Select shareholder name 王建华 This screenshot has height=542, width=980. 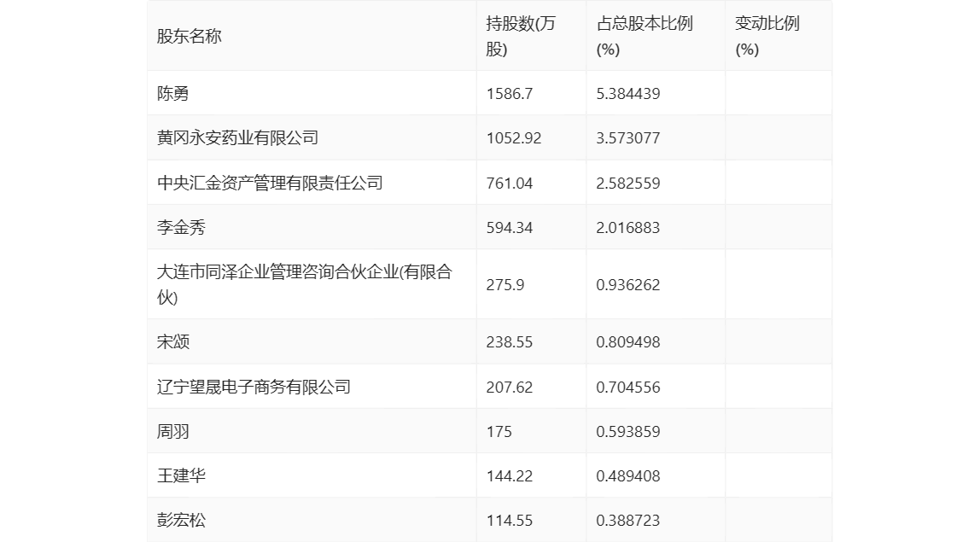[x=181, y=475]
